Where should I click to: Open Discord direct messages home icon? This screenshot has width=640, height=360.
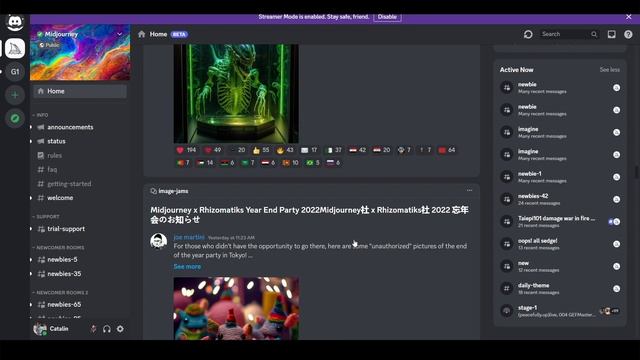point(15,22)
